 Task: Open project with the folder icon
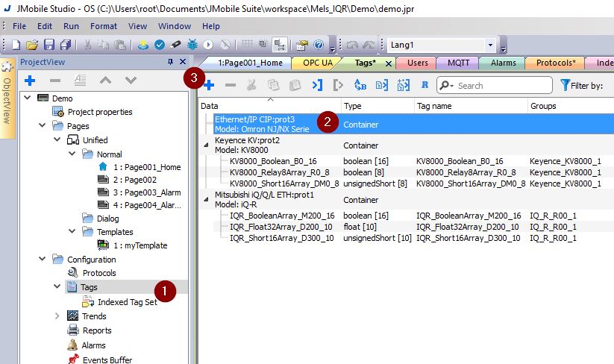[x=32, y=45]
